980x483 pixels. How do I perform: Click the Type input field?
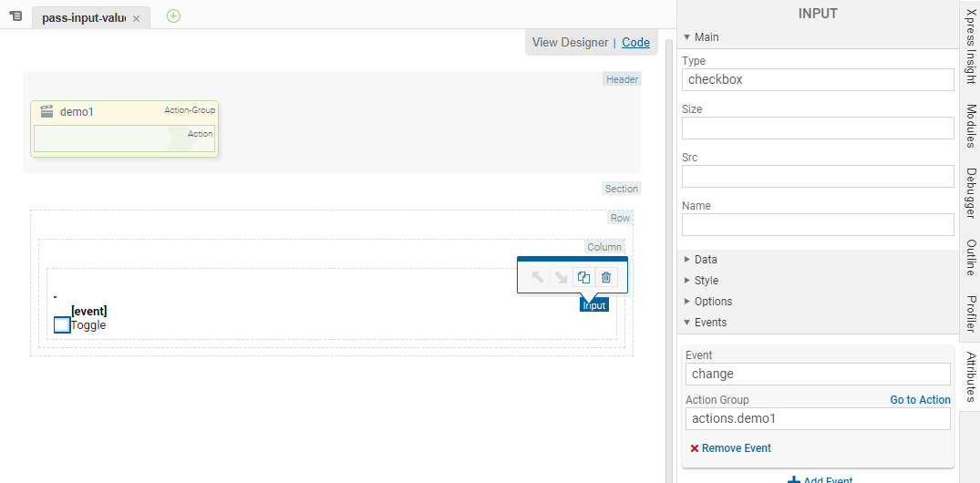tap(817, 79)
